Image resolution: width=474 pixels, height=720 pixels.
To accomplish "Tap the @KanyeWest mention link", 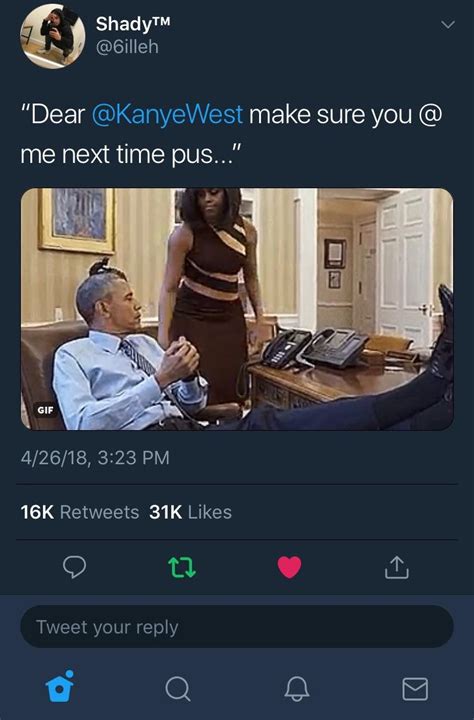I will (167, 114).
